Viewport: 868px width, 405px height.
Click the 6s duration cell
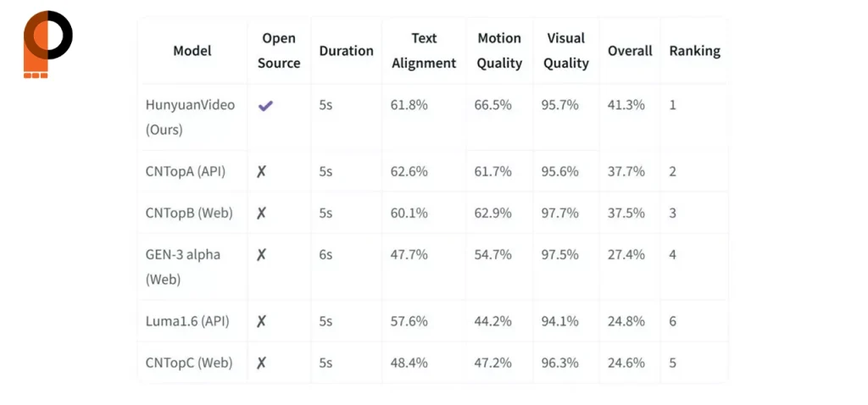325,254
